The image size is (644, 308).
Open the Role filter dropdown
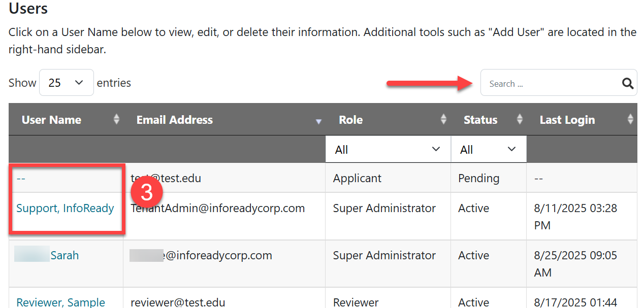point(388,149)
